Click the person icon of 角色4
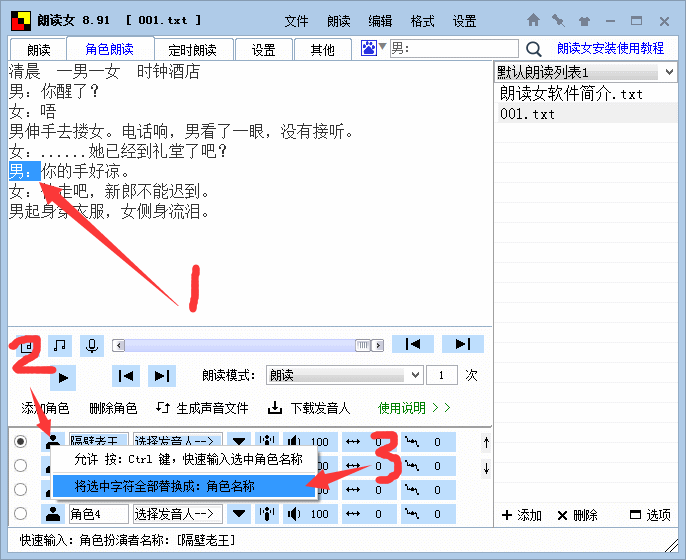 (52, 514)
